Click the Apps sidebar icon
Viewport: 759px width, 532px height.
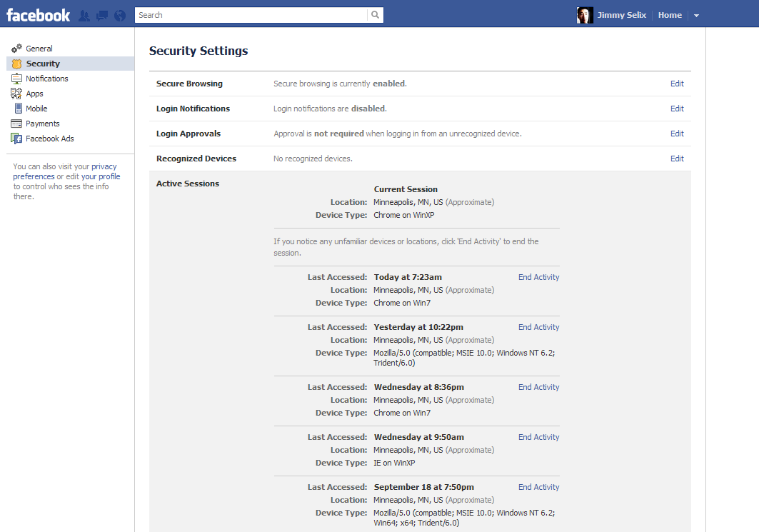pos(16,94)
